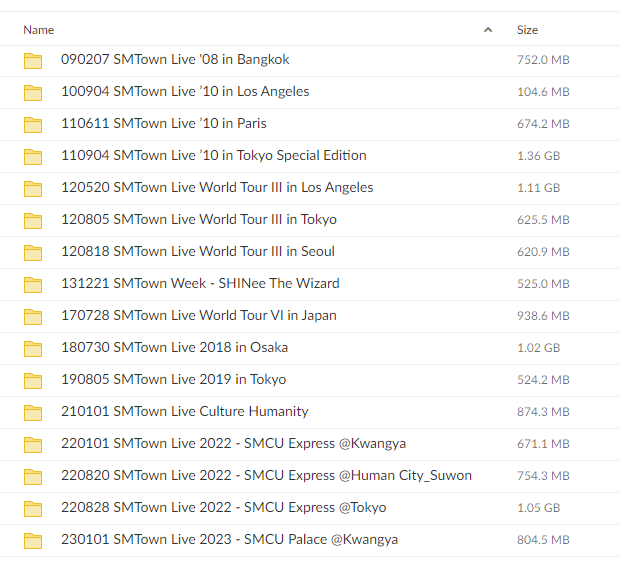Select the 874.3 MB size value
620x570 pixels.
point(543,412)
